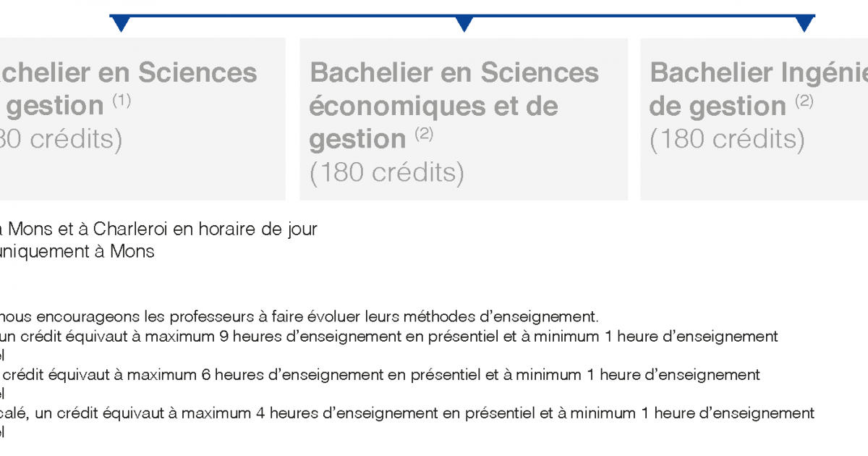Click 180 crédits under Sciences économiques et de gestion
The height and width of the screenshot is (456, 868).
point(387,172)
